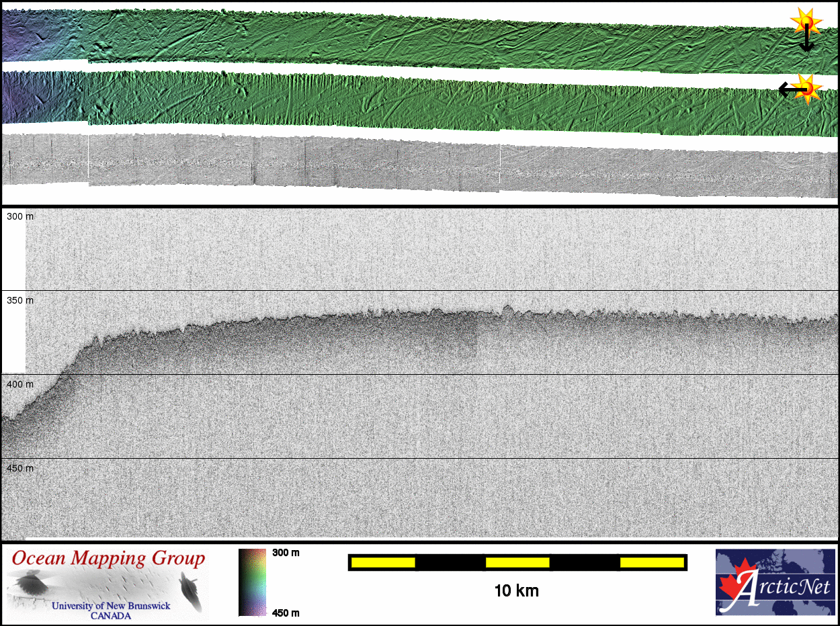
Task: Click the 400 m depth axis label
Action: pos(19,384)
